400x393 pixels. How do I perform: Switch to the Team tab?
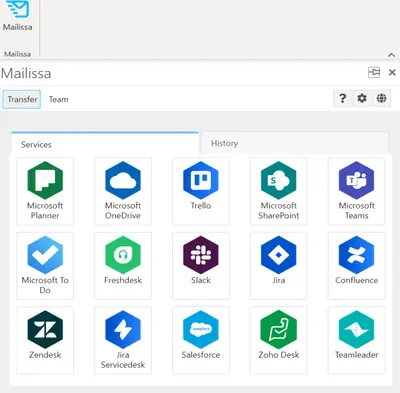pyautogui.click(x=59, y=99)
